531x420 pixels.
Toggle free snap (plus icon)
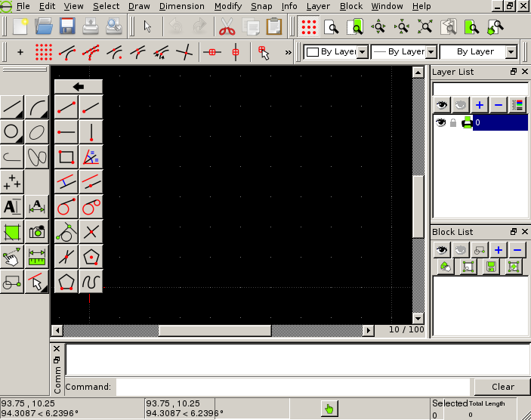pos(20,52)
